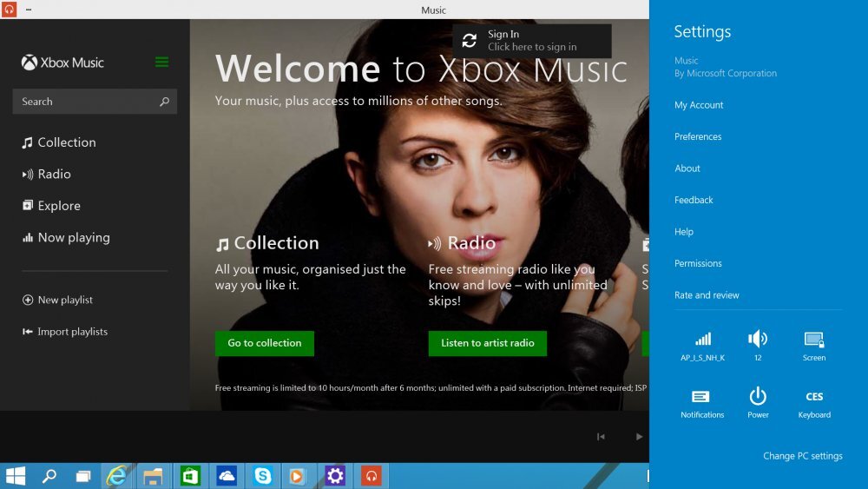Viewport: 868px width, 489px height.
Task: Click the Sign In sync icon
Action: tap(470, 41)
